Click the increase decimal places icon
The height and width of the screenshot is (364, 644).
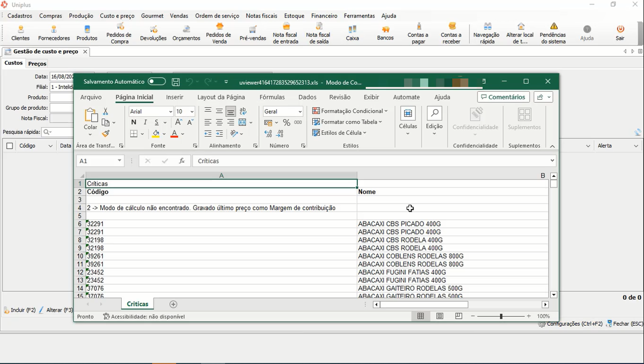[x=268, y=134]
